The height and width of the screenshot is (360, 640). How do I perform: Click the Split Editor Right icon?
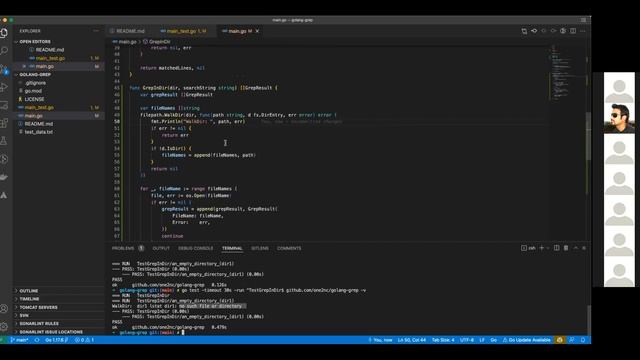click(x=573, y=31)
